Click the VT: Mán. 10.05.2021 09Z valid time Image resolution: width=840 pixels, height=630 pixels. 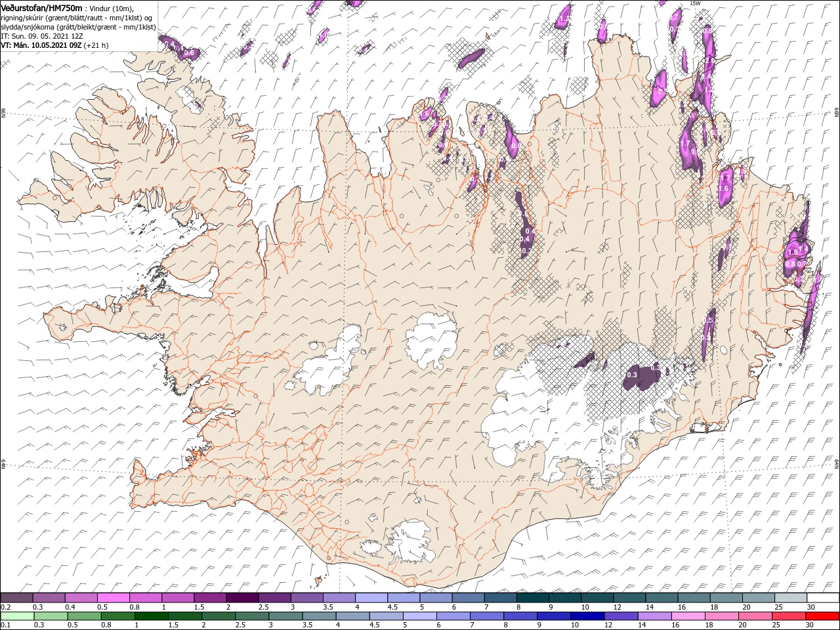click(x=41, y=45)
